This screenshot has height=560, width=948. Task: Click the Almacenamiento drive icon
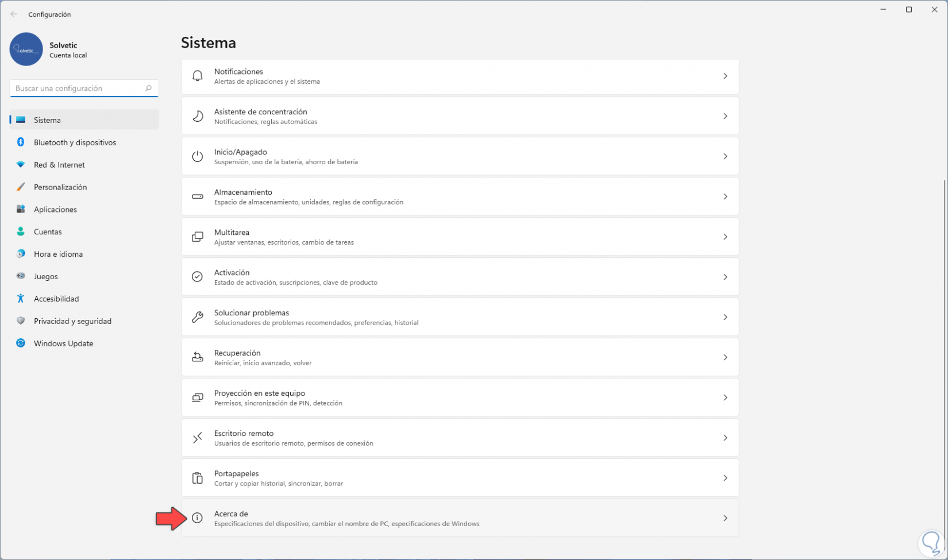tap(197, 196)
